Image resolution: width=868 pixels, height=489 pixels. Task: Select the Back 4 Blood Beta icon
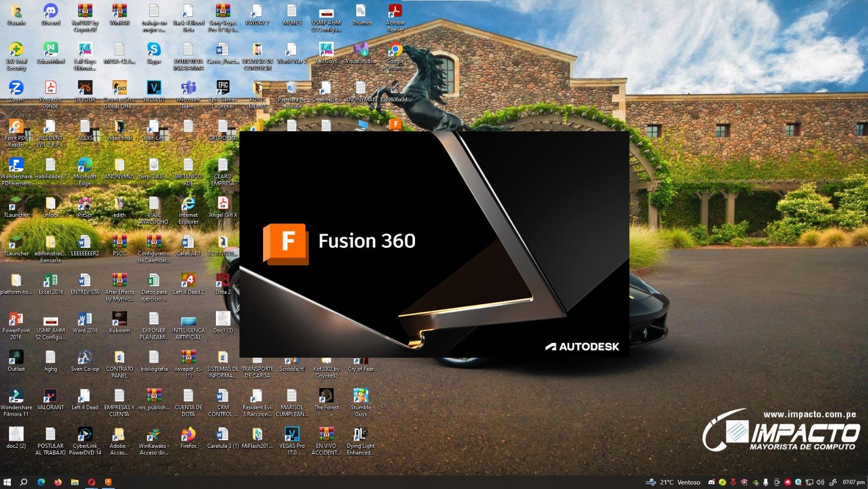(x=188, y=18)
